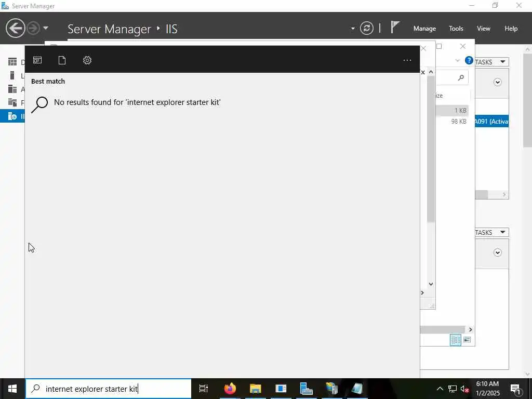
Task: Open the Server Manager navigation history dropdown
Action: (46, 28)
